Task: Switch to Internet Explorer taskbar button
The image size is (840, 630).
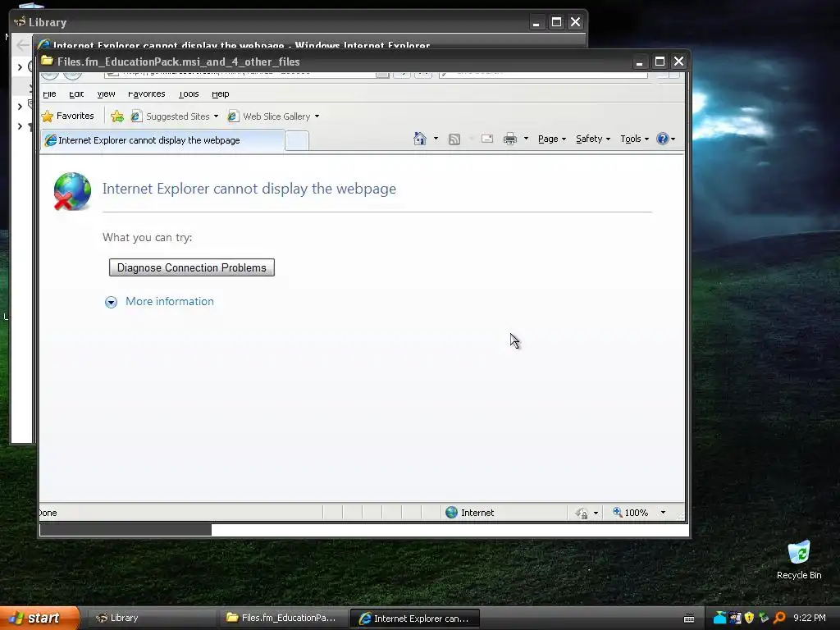Action: tap(414, 619)
